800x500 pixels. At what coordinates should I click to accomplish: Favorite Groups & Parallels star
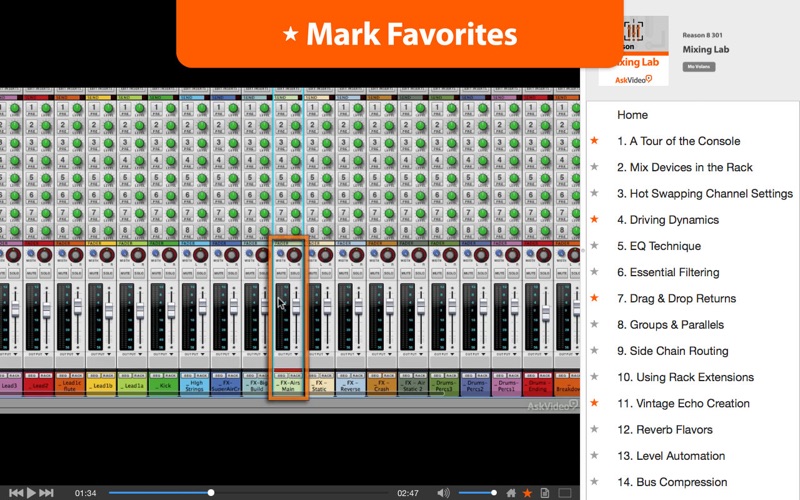point(594,324)
